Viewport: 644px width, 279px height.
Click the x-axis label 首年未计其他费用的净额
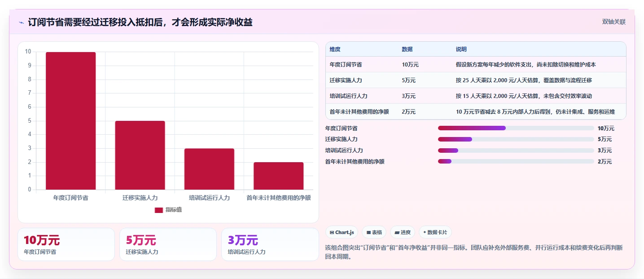pos(279,198)
